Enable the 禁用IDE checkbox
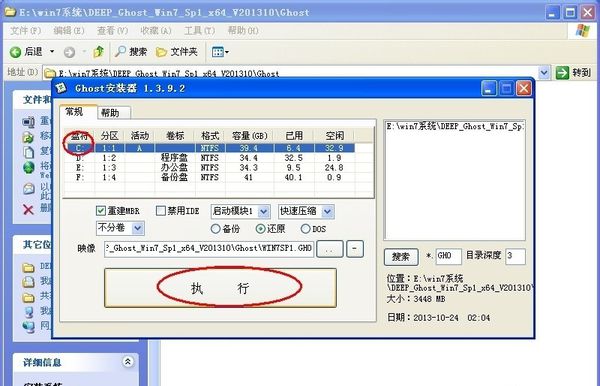This screenshot has height=386, width=600. click(x=161, y=211)
